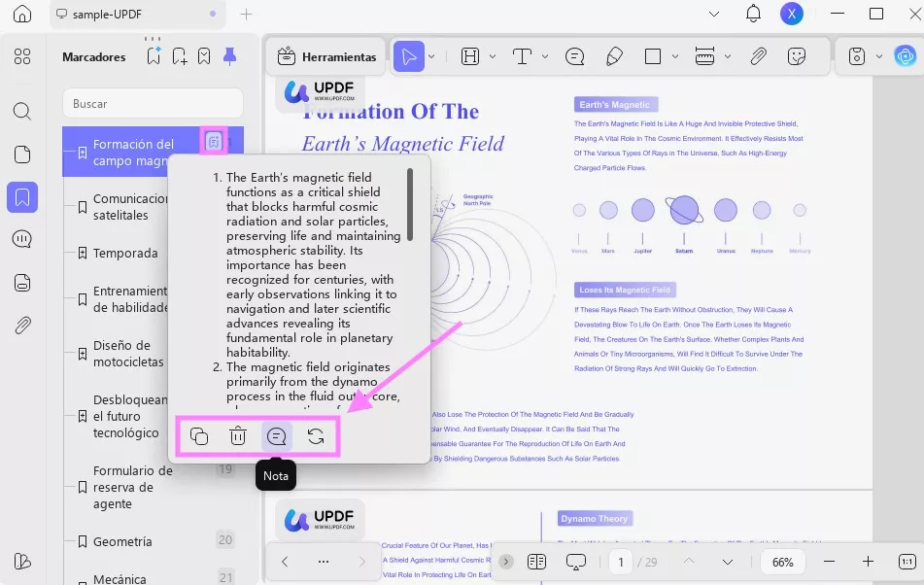The width and height of the screenshot is (924, 585).
Task: Open the attachments paperclip in sidebar
Action: [x=22, y=326]
